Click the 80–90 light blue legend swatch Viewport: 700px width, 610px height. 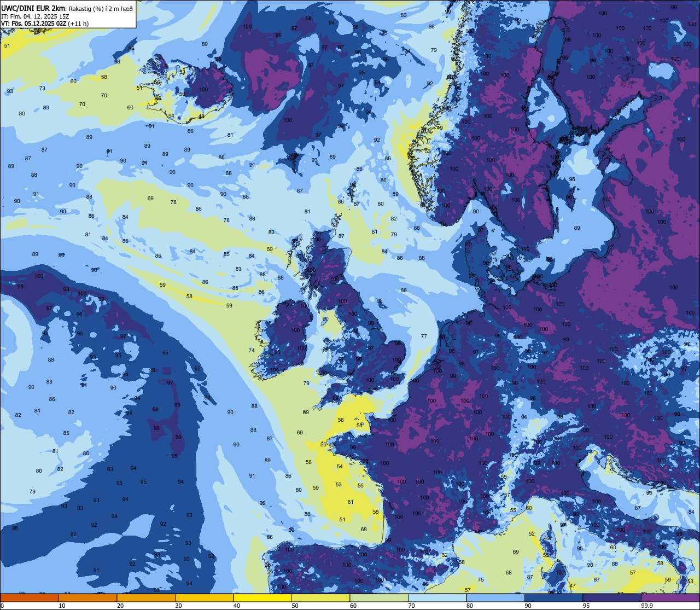[x=495, y=597]
